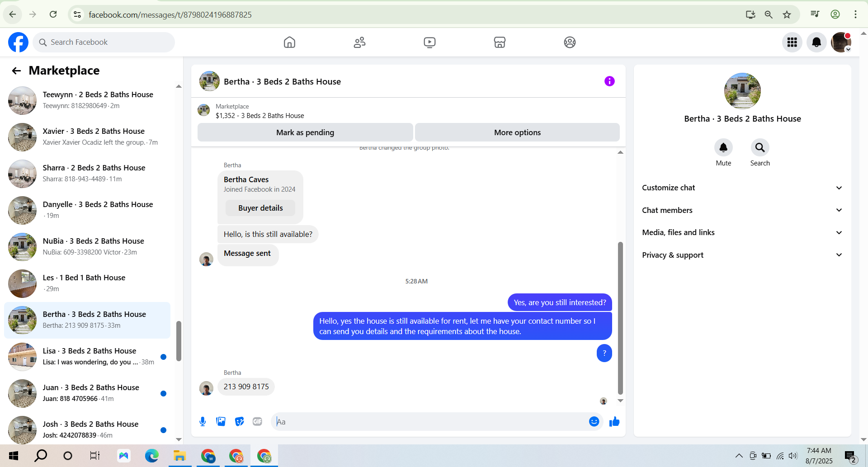Open Juan 3 Beds 2 Baths House chat

(x=87, y=393)
